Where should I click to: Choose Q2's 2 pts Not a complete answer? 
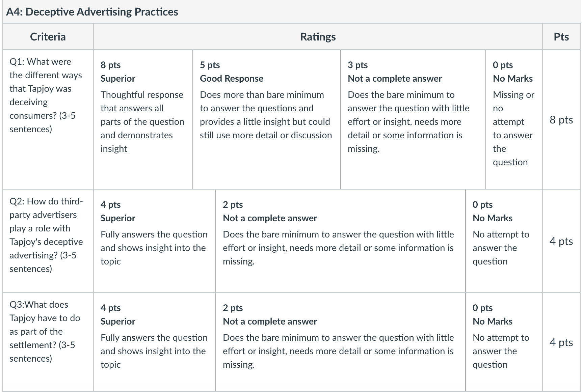(x=341, y=241)
